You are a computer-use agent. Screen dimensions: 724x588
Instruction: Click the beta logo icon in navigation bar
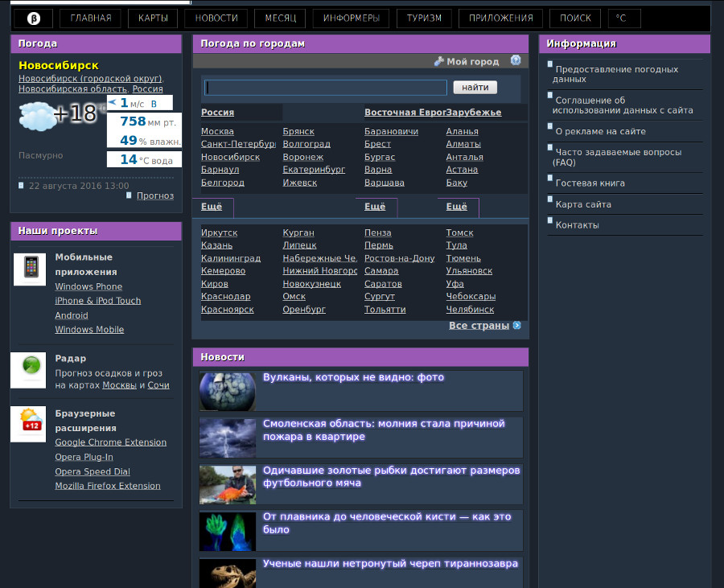click(x=34, y=18)
